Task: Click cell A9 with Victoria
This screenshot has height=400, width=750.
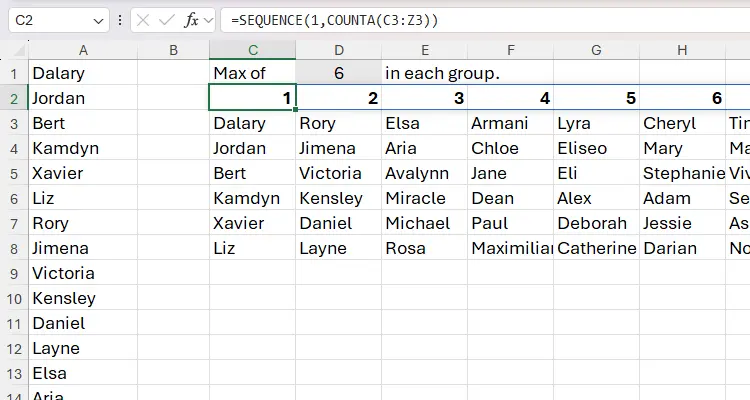Action: pos(83,273)
